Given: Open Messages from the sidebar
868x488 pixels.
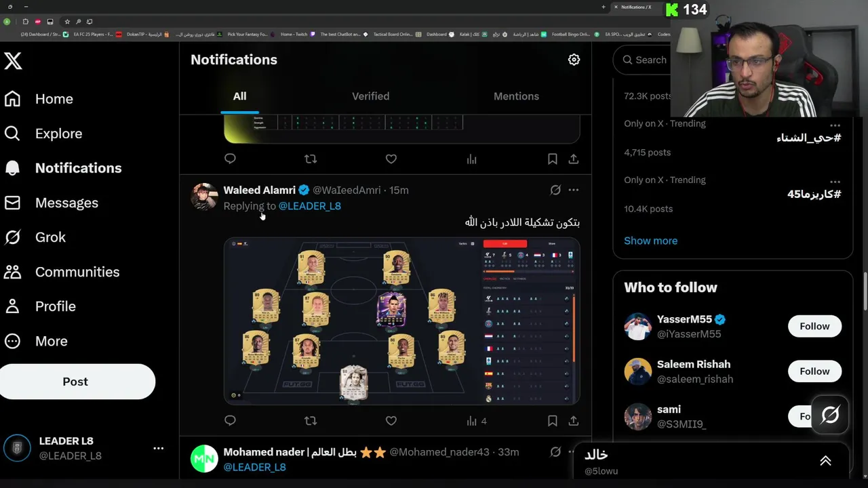Looking at the screenshot, I should click(51, 203).
